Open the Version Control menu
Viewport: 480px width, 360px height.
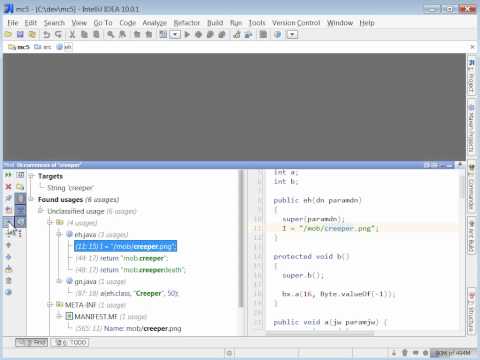[x=296, y=23]
